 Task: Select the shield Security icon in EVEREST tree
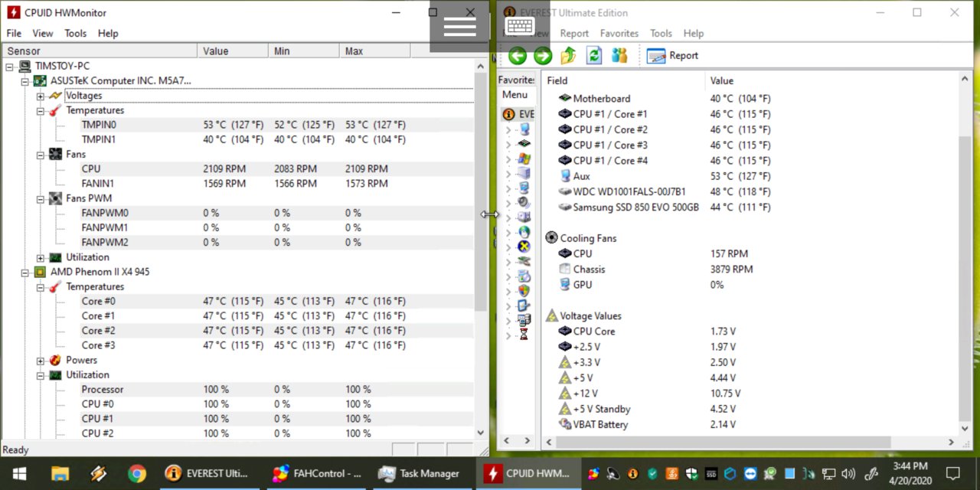click(x=524, y=291)
